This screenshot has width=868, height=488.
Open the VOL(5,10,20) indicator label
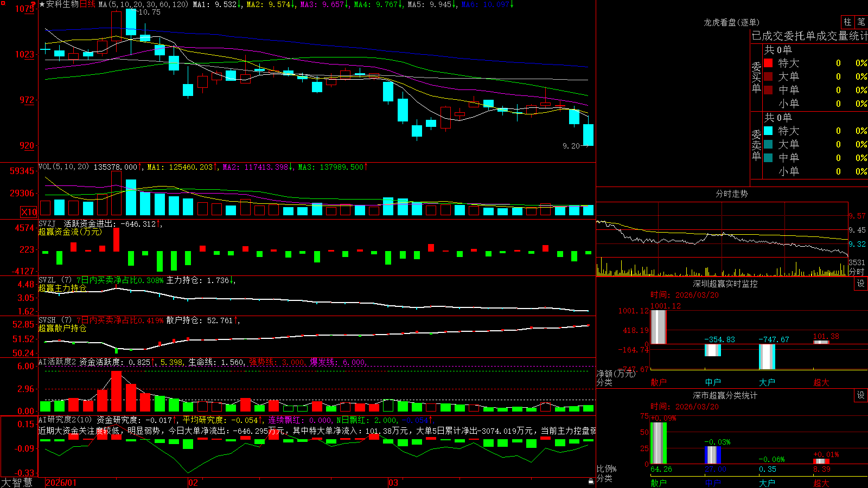(63, 167)
